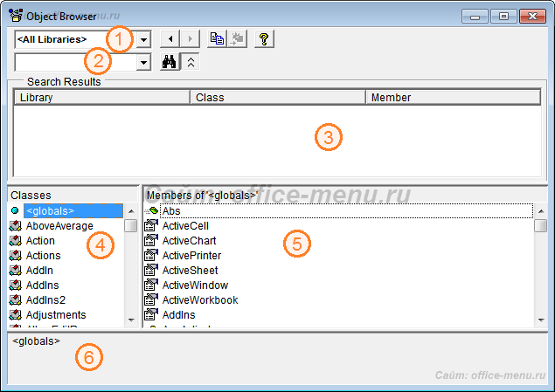The height and width of the screenshot is (392, 555).
Task: Select the AddIns class in Classes list
Action: 42,285
